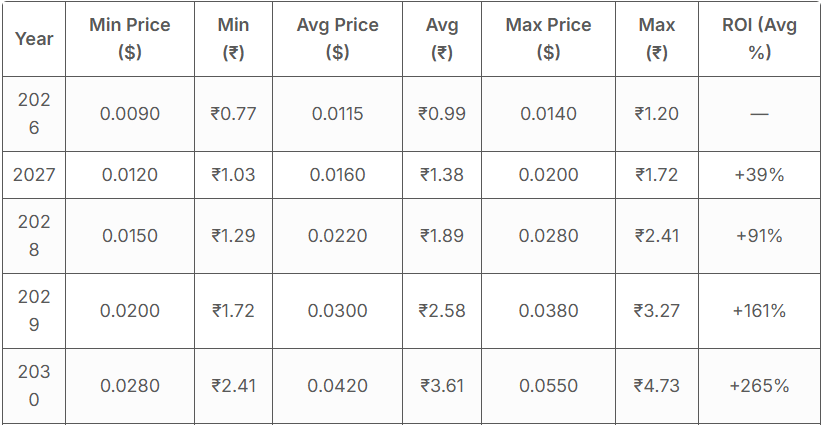Click the +265% ROI value

[759, 385]
